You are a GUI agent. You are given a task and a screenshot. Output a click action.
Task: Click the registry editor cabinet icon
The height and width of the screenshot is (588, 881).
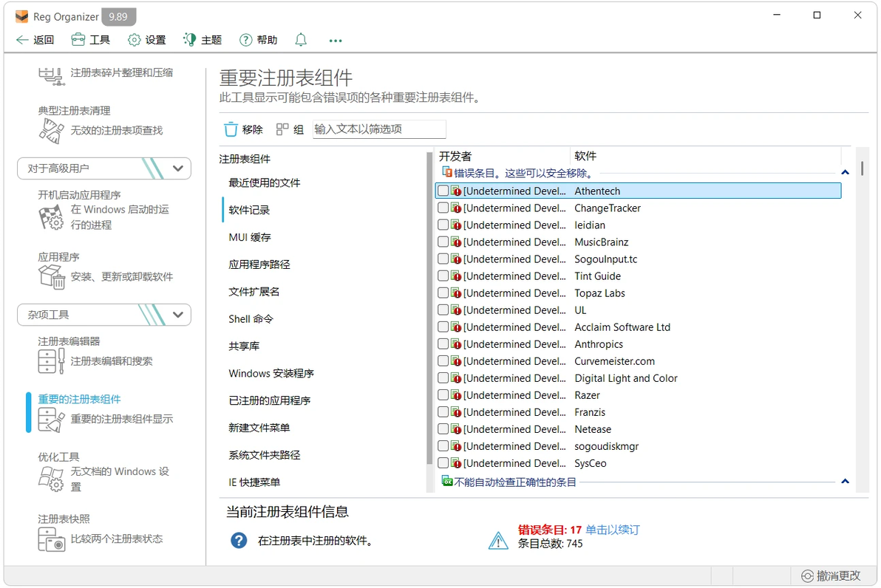tap(51, 361)
